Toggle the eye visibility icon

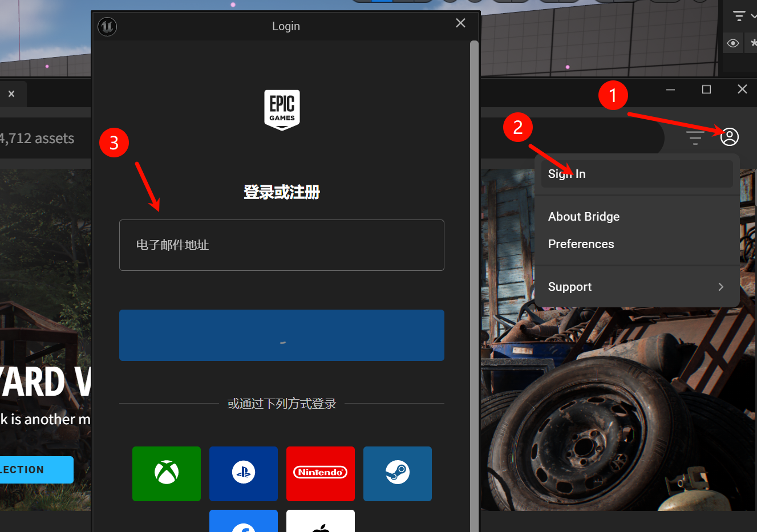(x=733, y=43)
